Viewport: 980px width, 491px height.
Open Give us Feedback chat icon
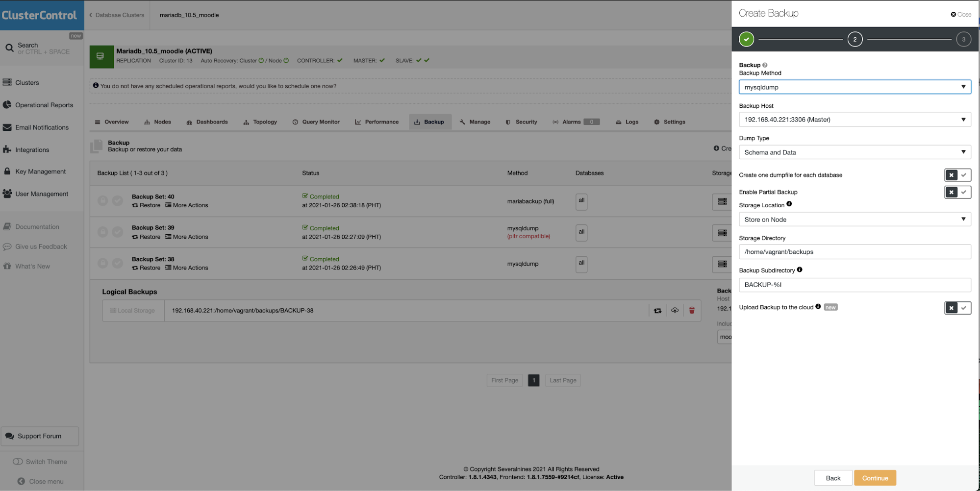tap(7, 246)
